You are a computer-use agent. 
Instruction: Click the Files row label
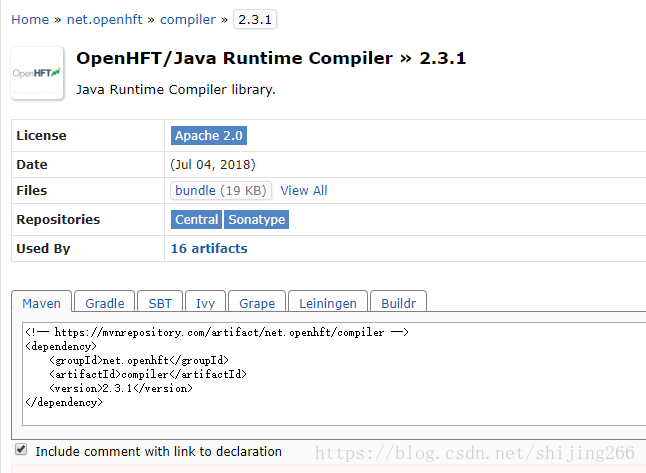pos(32,190)
